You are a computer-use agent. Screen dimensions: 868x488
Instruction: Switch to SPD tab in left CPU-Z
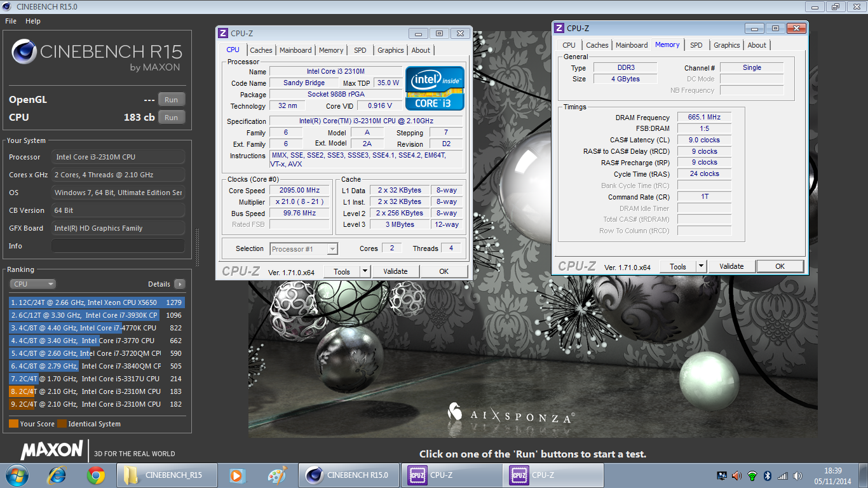pos(360,50)
